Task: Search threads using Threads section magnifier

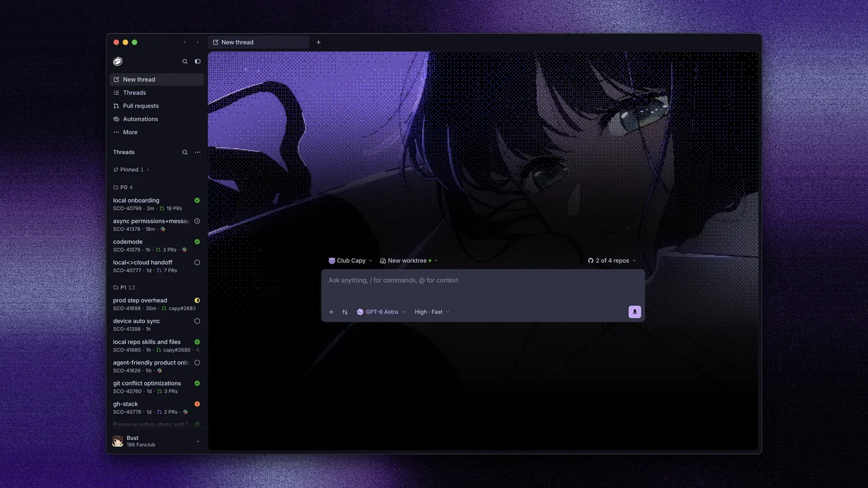Action: point(185,152)
